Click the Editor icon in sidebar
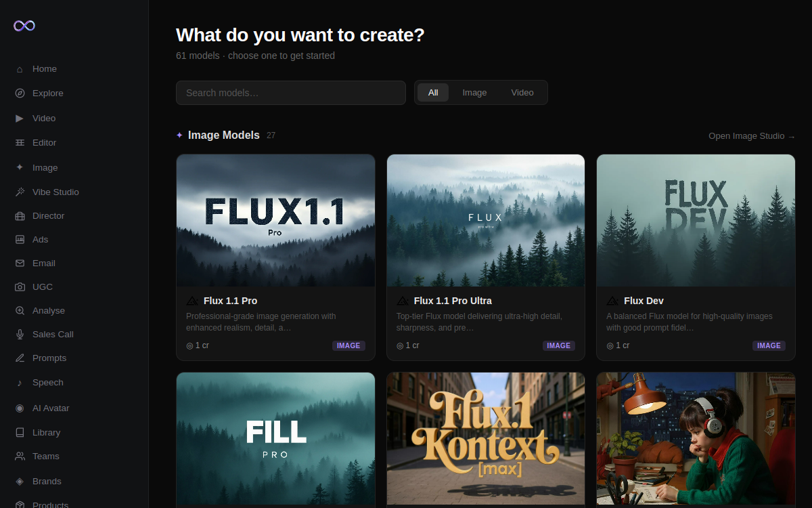Viewport: 812px width, 508px height. (x=20, y=143)
